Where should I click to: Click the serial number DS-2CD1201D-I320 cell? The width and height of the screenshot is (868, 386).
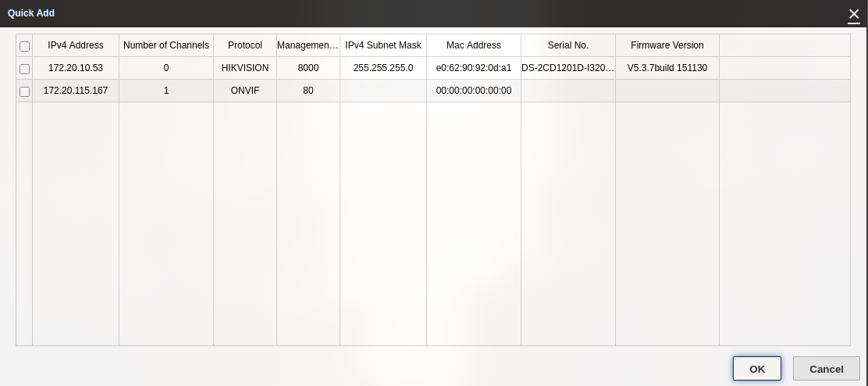[568, 68]
